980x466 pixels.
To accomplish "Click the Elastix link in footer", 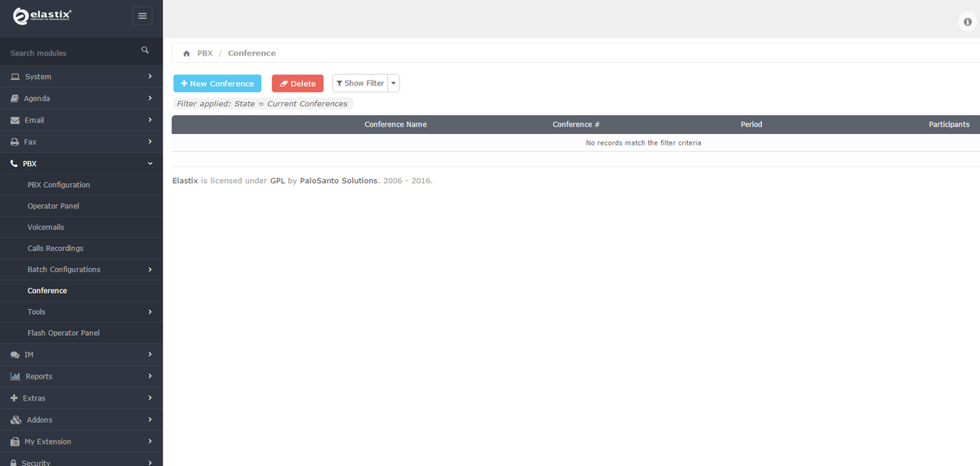I will [185, 181].
